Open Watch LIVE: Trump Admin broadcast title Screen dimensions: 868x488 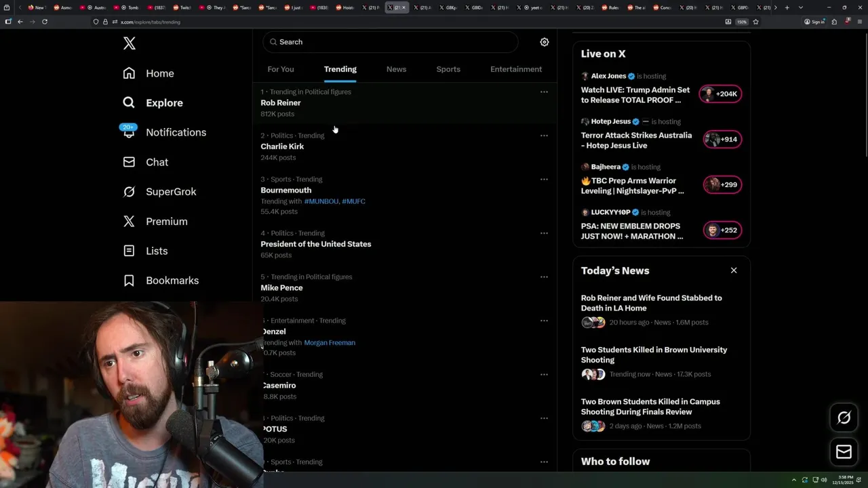click(x=635, y=95)
